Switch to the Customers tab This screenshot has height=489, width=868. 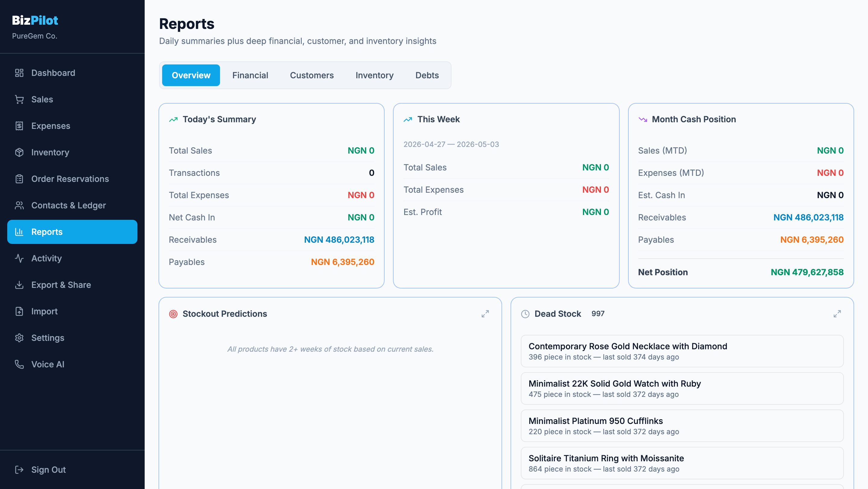(312, 75)
